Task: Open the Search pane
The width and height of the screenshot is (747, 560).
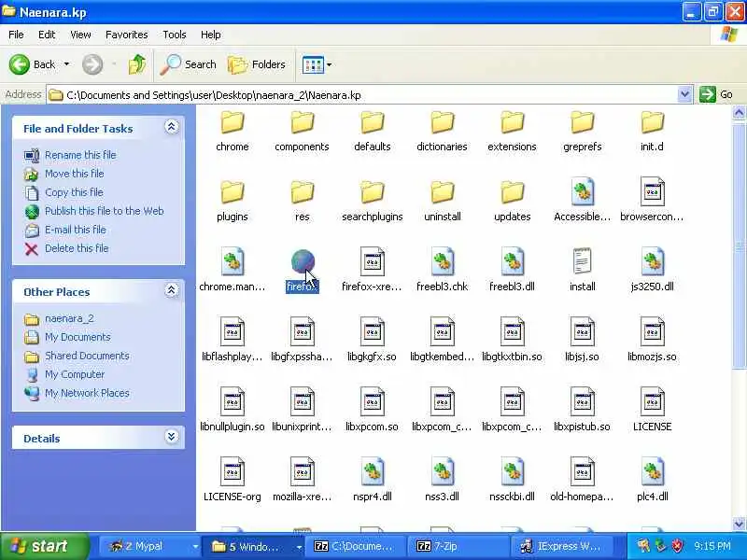Action: pos(189,64)
